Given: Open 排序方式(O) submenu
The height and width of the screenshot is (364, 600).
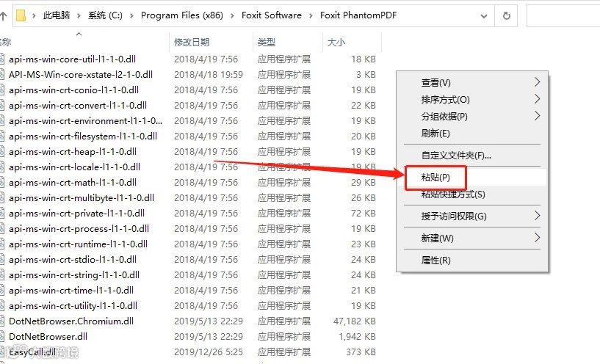Looking at the screenshot, I should coord(472,99).
